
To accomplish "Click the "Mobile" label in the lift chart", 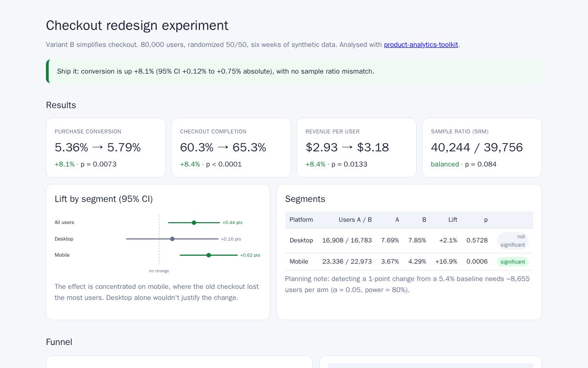I will coord(62,255).
